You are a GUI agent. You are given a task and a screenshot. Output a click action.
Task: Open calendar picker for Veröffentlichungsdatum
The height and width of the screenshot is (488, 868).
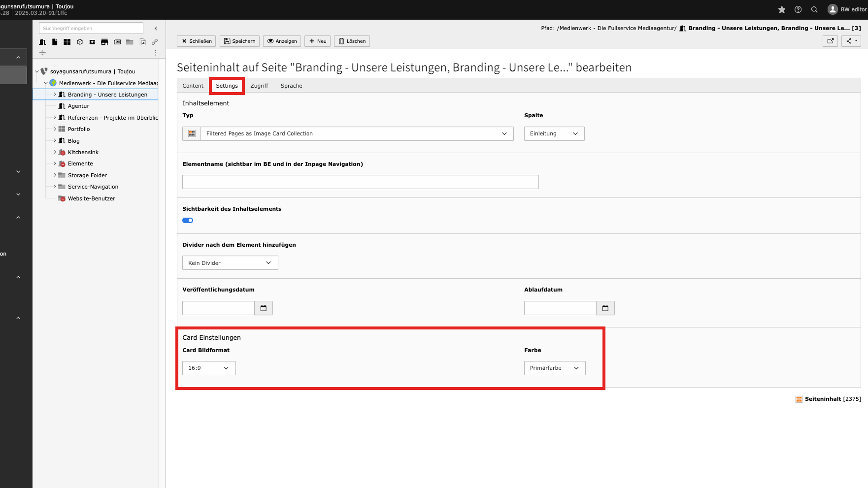pyautogui.click(x=264, y=308)
